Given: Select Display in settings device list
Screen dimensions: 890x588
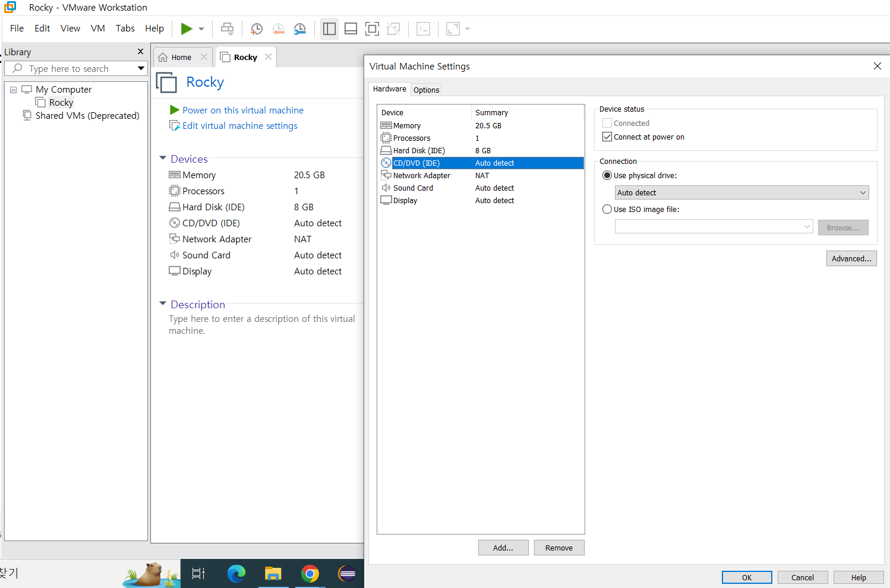Looking at the screenshot, I should 481,200.
